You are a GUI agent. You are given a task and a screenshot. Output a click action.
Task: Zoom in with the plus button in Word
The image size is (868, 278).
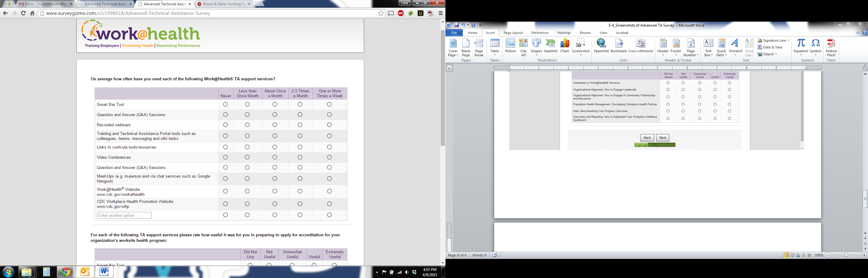coord(864,255)
